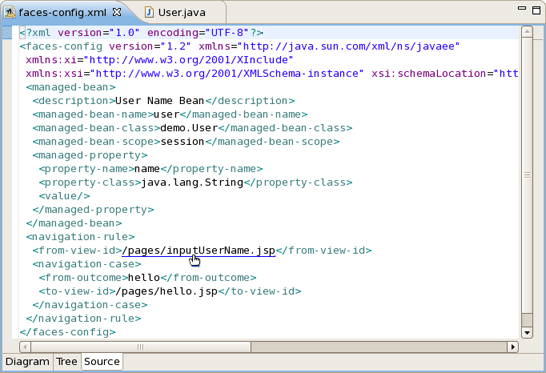Screen dimensions: 546x373
Task: Minimize the editor area
Action: pos(522,8)
